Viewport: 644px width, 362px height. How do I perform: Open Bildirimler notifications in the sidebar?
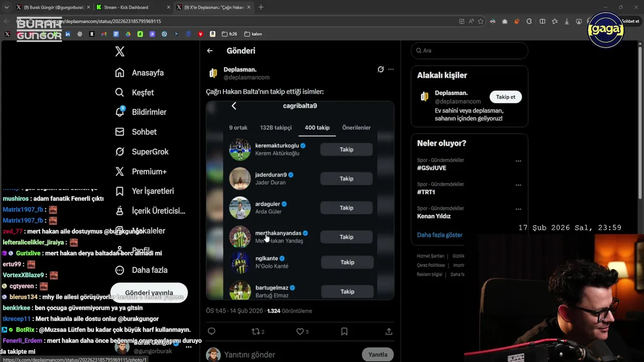pyautogui.click(x=140, y=112)
